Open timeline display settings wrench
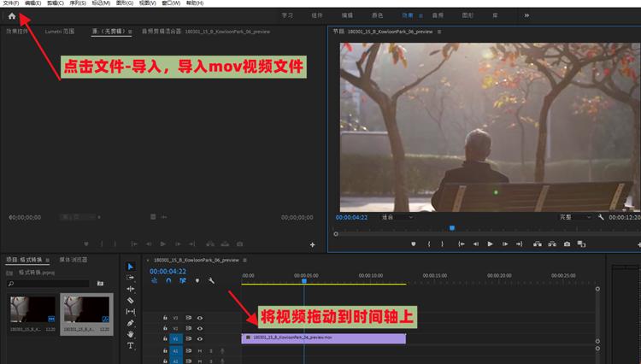Image resolution: width=641 pixels, height=364 pixels. point(211,280)
